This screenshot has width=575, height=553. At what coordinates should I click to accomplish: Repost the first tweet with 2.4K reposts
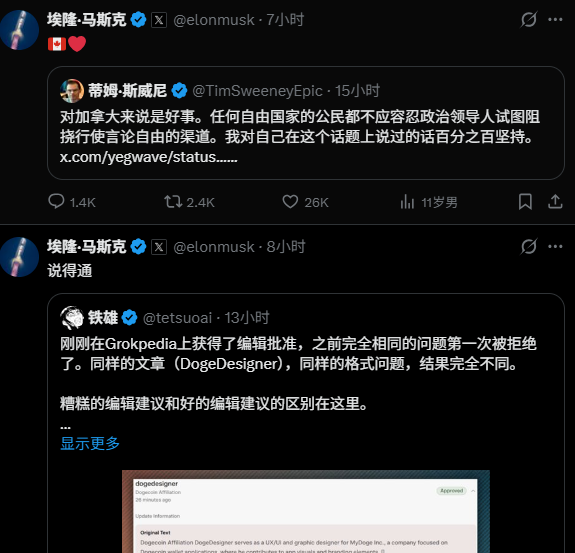(x=173, y=201)
